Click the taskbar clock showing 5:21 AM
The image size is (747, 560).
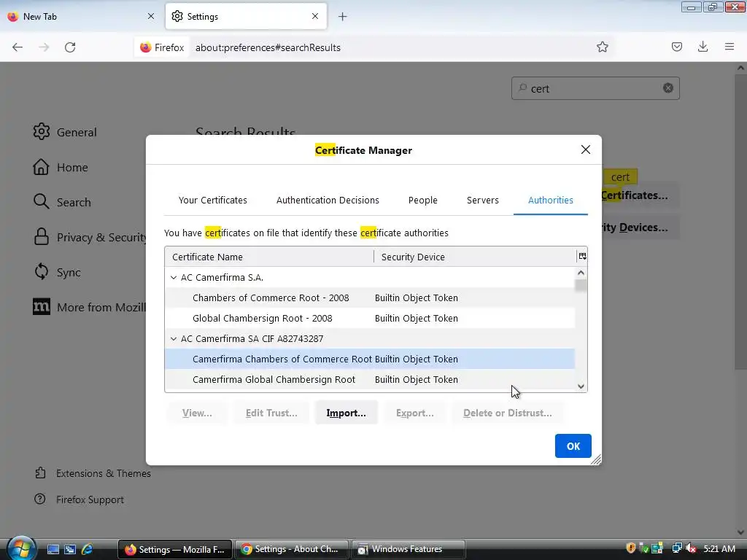(719, 548)
